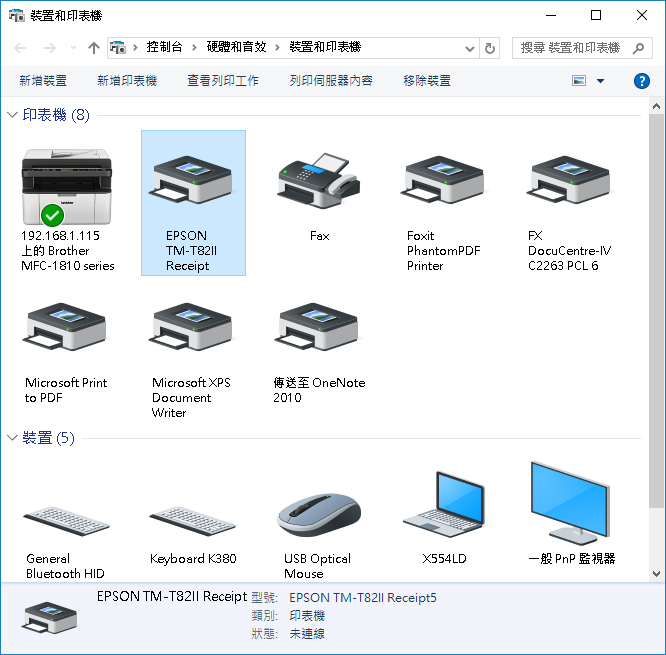
Task: Collapse the 印表機 (8) group chevron
Action: pyautogui.click(x=12, y=115)
